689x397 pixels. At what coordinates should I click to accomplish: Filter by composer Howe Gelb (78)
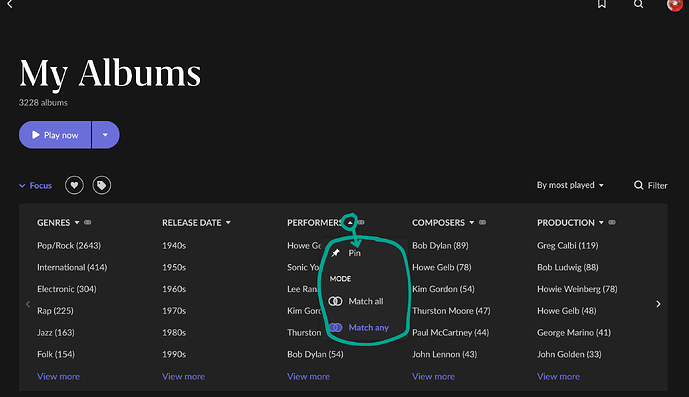pyautogui.click(x=442, y=267)
